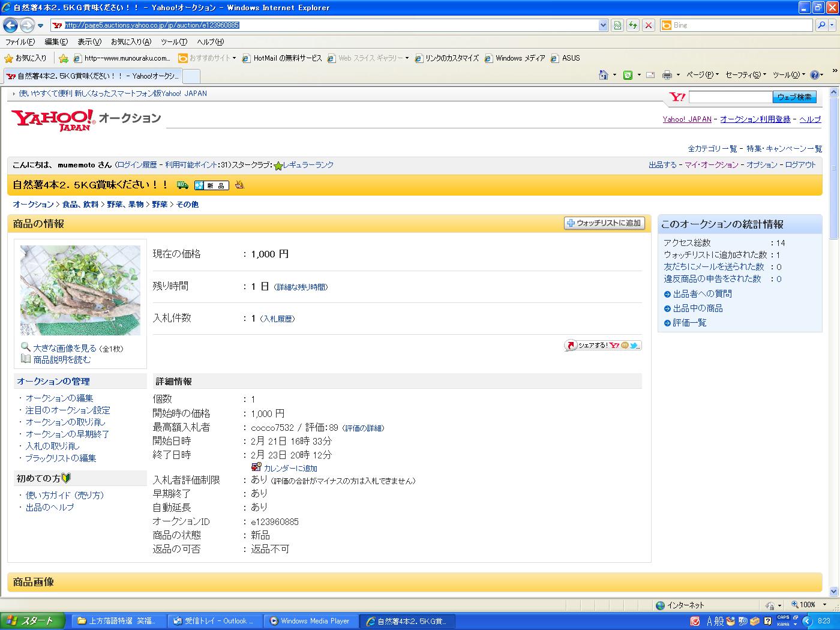
Task: Open the zoom level 100% dropdown
Action: pos(824,605)
